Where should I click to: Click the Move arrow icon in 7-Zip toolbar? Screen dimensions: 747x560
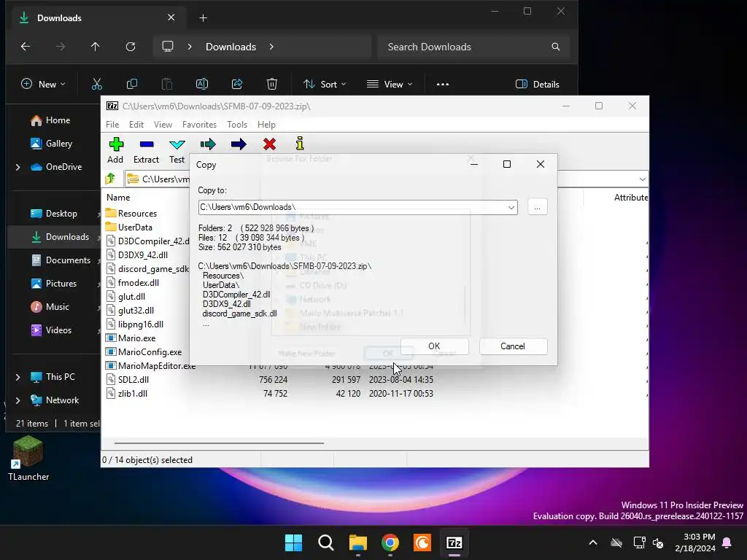pyautogui.click(x=239, y=144)
